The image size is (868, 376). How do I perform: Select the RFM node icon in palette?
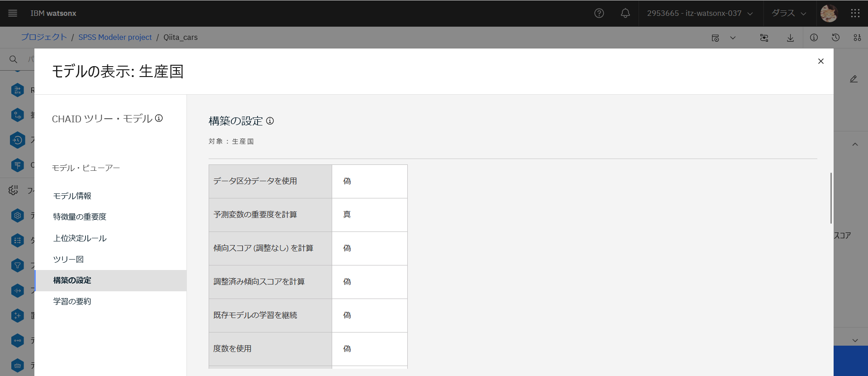coord(17,90)
